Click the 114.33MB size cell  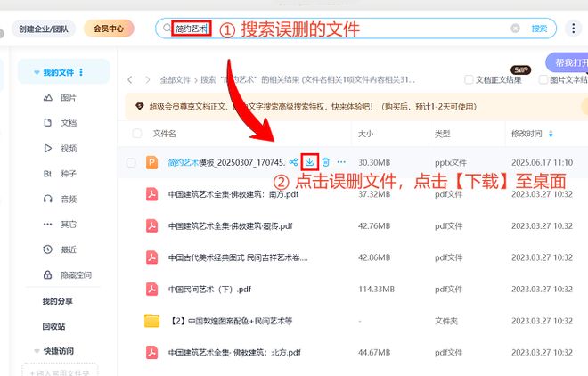point(377,289)
